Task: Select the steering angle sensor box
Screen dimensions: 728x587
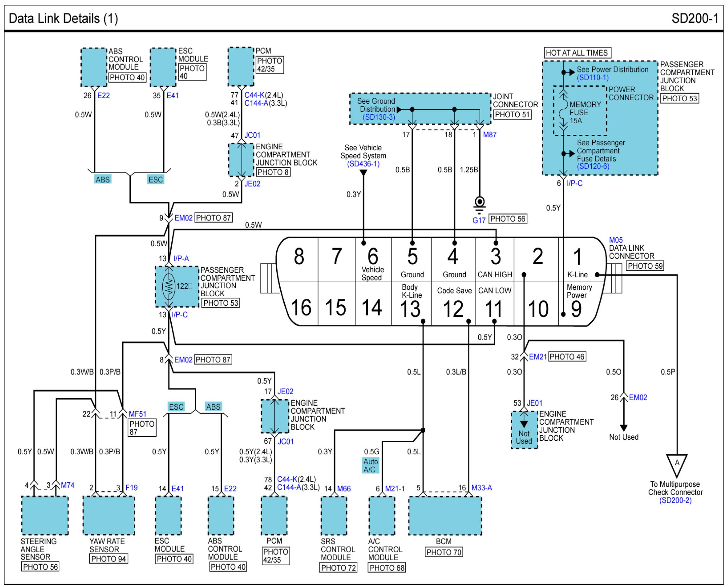Action: pos(45,516)
